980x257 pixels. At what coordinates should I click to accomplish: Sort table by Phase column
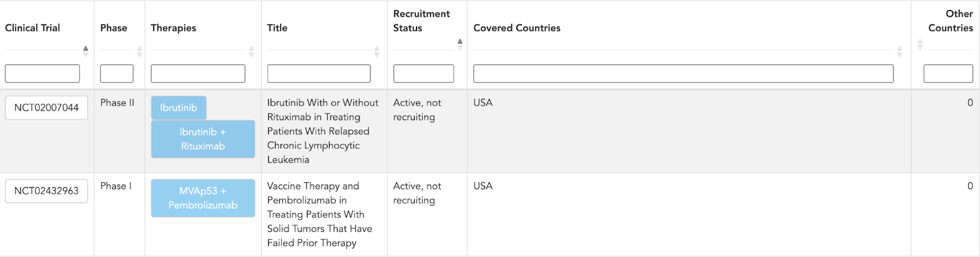point(139,51)
